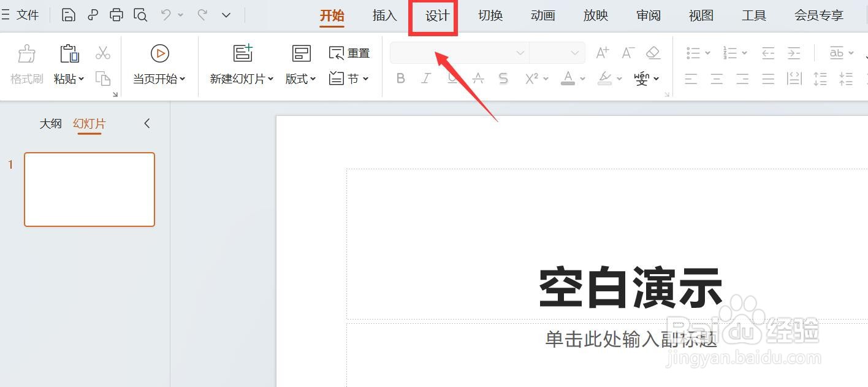Click the 节 section icon
Screen dimensions: 868x387
336,79
